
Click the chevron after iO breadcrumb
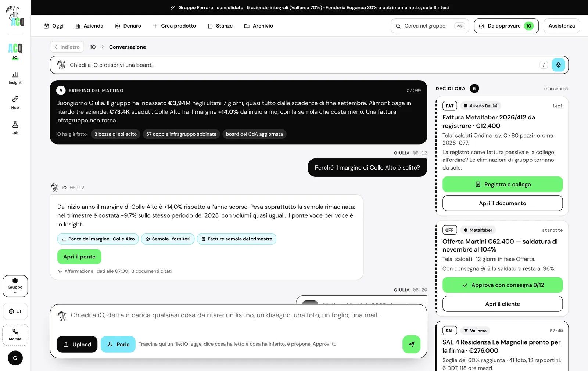click(x=103, y=47)
